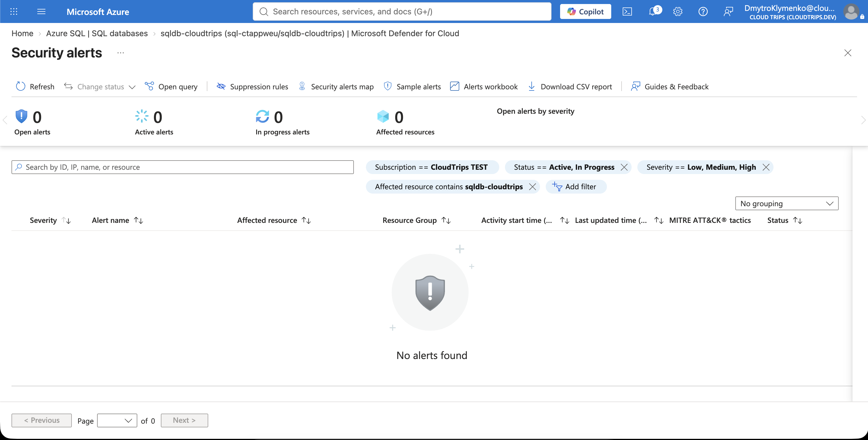The image size is (868, 440).
Task: Click the Open alerts shield icon
Action: point(21,117)
